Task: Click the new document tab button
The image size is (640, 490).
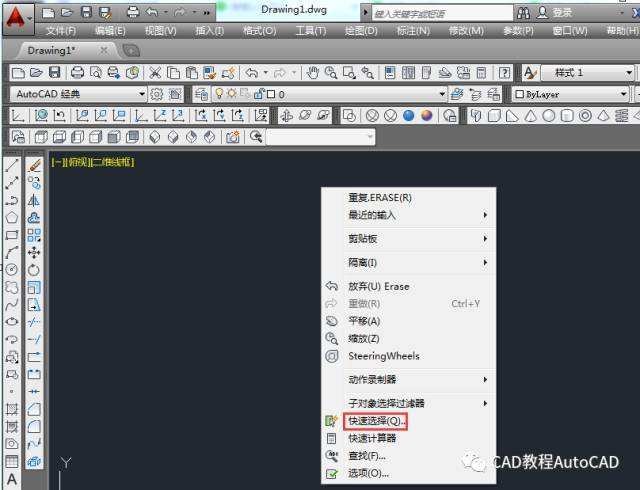Action: [x=131, y=51]
